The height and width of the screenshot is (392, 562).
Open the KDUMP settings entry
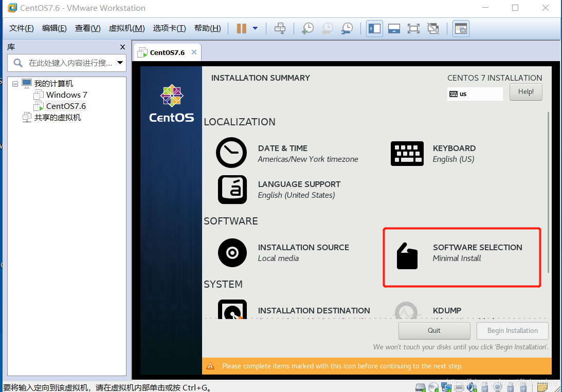pos(447,311)
